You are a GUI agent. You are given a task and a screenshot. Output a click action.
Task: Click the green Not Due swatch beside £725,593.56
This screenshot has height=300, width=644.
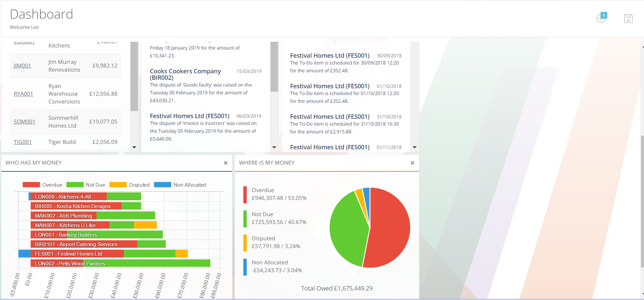pos(245,219)
